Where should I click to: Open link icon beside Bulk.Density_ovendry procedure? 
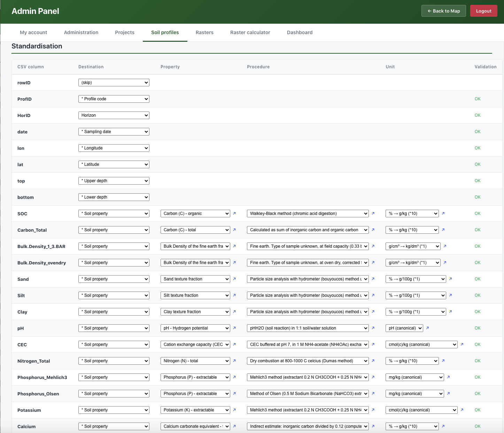(x=373, y=263)
